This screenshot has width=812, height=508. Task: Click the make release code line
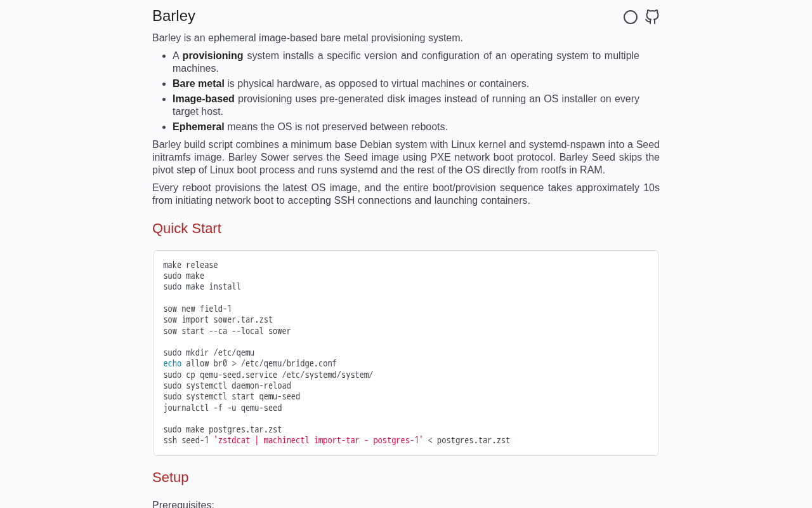pos(190,265)
